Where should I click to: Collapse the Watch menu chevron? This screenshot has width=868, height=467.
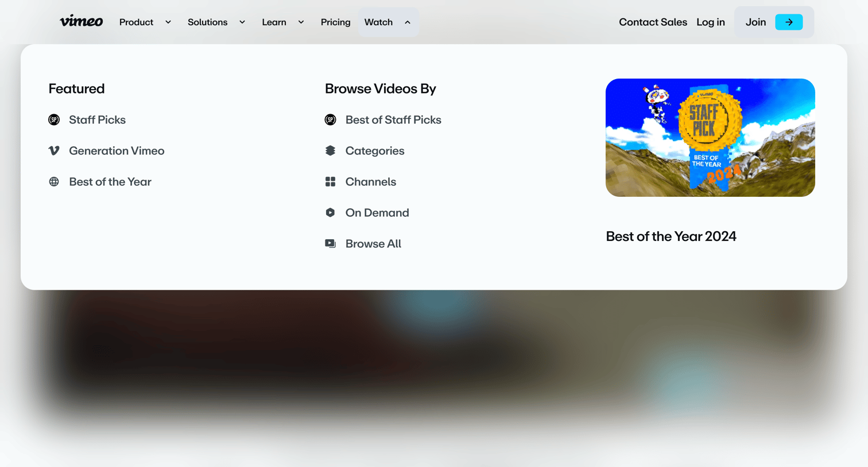408,22
